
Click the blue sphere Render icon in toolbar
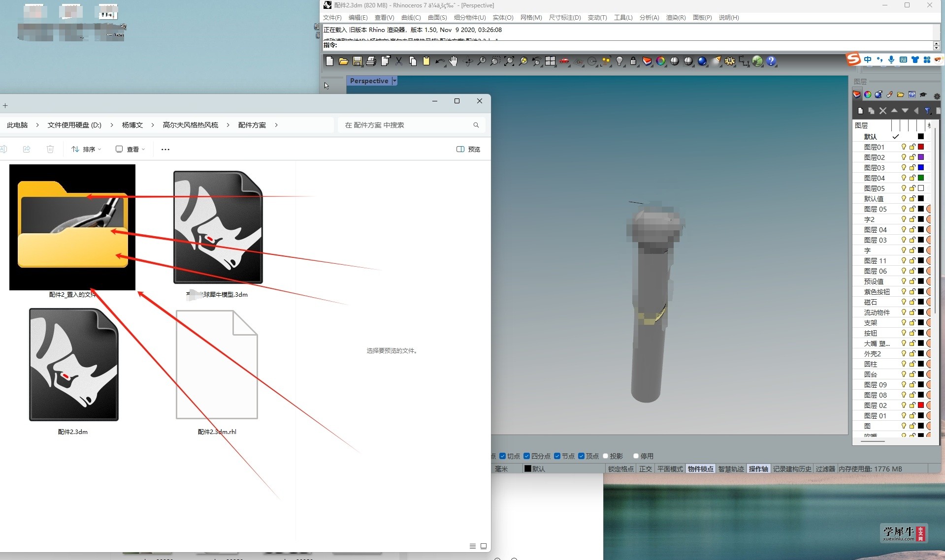click(702, 61)
